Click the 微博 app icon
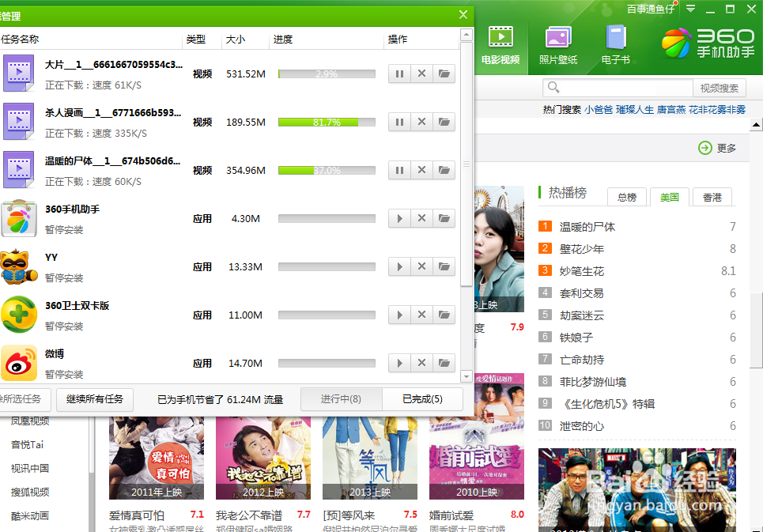Screen dimensions: 763x532 click(19, 363)
